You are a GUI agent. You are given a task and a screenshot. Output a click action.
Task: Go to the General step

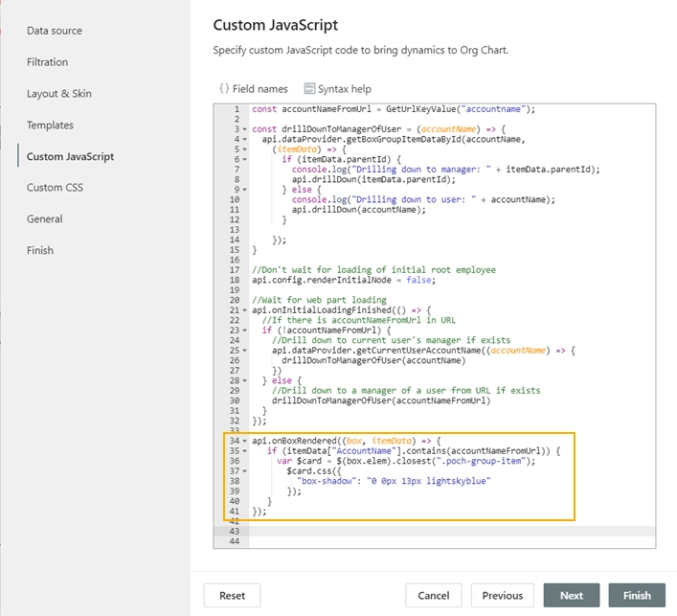(x=44, y=219)
